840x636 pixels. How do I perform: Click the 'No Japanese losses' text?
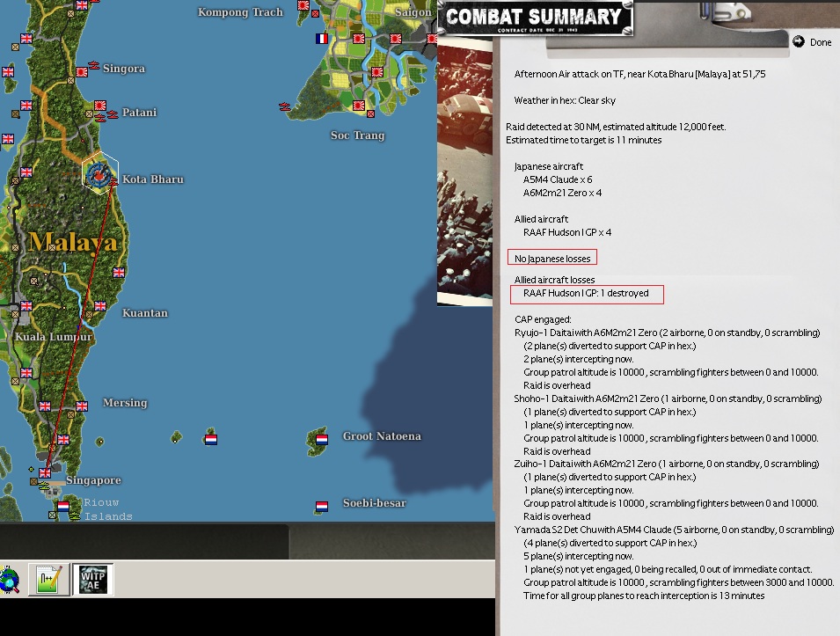pos(552,259)
